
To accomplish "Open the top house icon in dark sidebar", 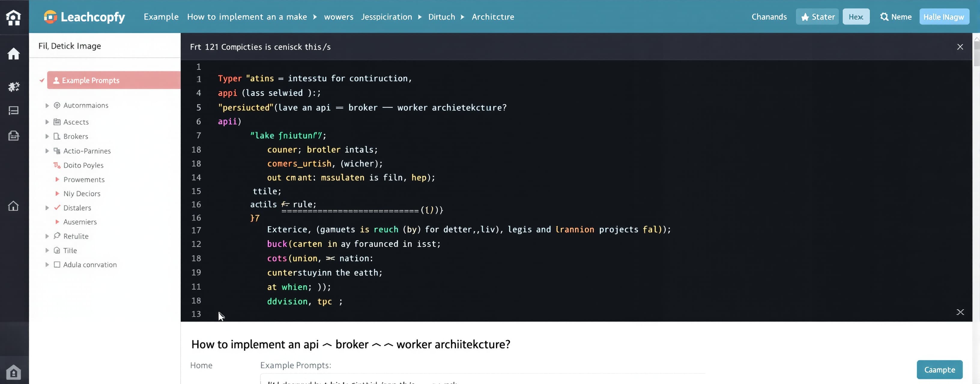I will (13, 17).
